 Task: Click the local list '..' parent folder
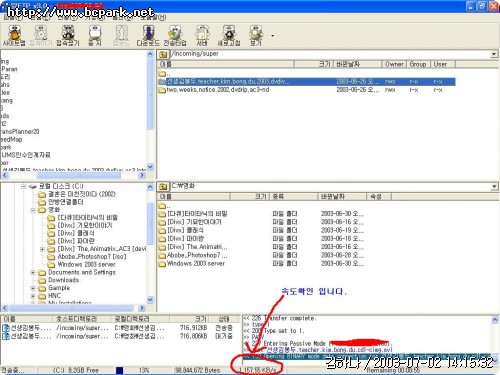165,206
